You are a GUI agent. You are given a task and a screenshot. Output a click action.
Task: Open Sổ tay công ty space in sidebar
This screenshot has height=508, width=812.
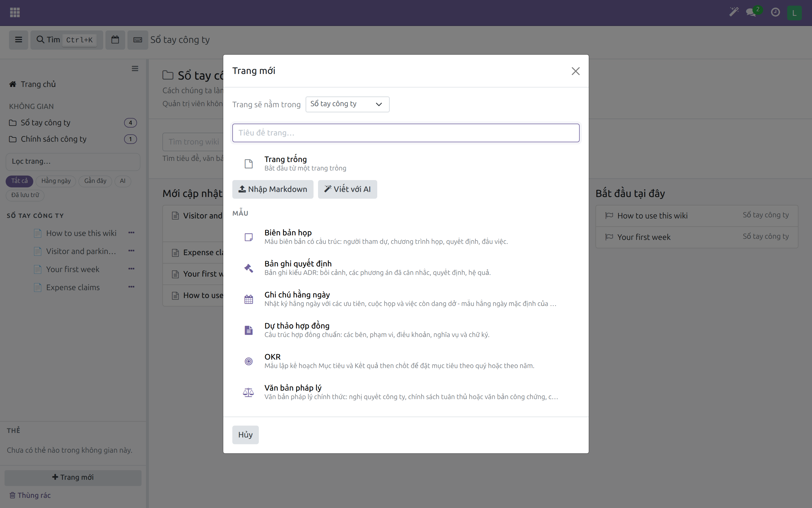[73, 123]
